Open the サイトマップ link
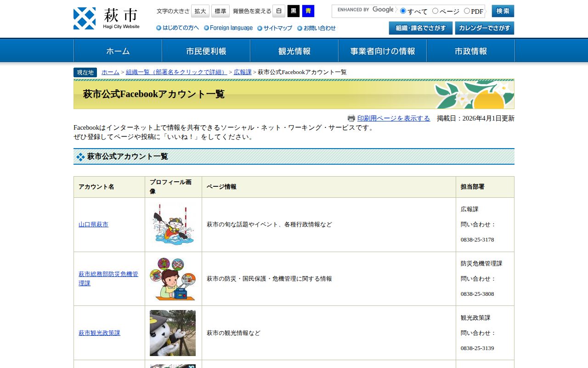The width and height of the screenshot is (588, 368). (x=275, y=28)
